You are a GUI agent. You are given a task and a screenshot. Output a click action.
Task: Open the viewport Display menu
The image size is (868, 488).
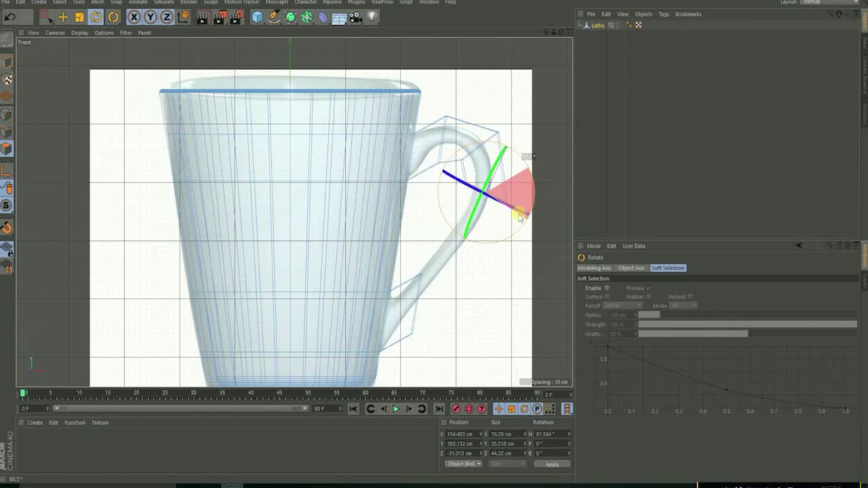79,33
